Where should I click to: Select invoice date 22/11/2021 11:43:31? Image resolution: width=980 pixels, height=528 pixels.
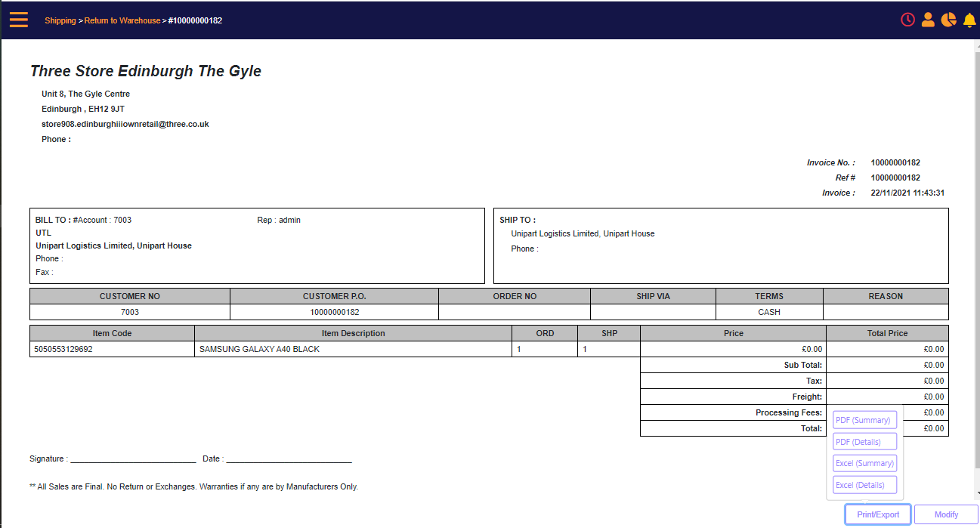(x=907, y=193)
